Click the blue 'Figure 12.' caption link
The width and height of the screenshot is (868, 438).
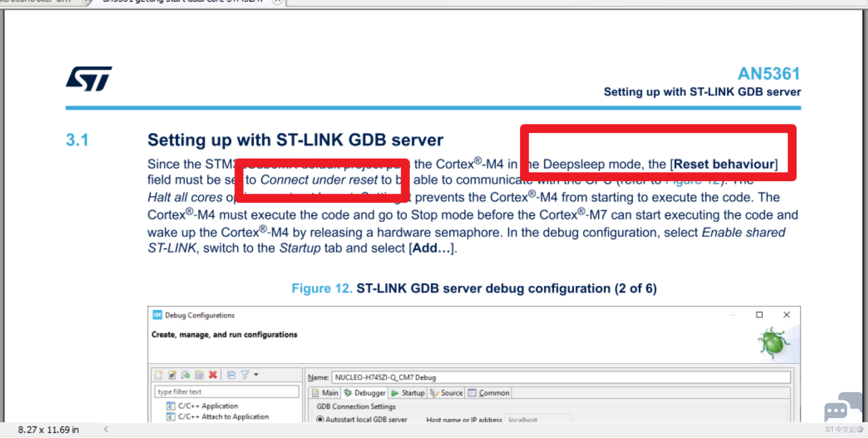[x=322, y=288]
